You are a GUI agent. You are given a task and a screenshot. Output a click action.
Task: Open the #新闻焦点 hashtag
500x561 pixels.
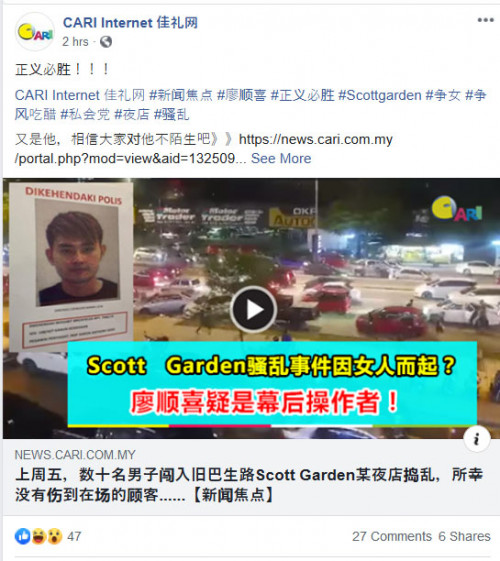point(181,96)
